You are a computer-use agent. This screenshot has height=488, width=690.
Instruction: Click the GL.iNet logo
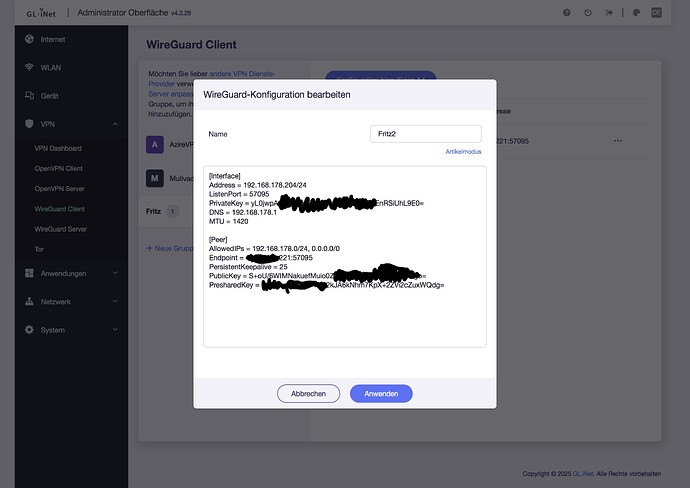[x=41, y=13]
